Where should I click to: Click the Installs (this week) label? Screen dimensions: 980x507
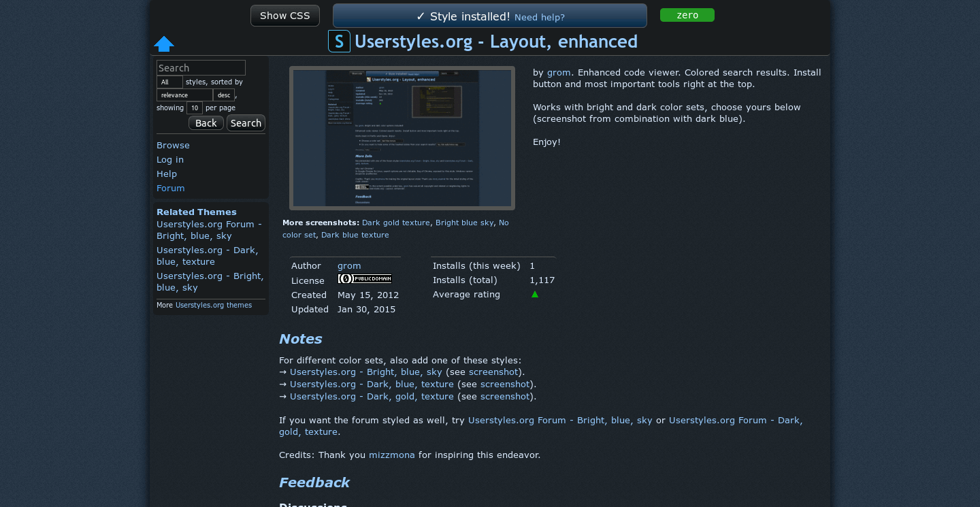click(476, 265)
